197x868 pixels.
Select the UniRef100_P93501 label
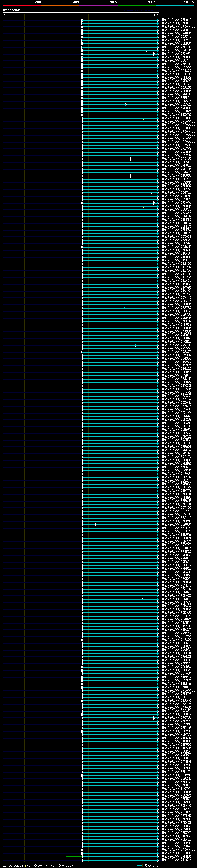[177, 67]
